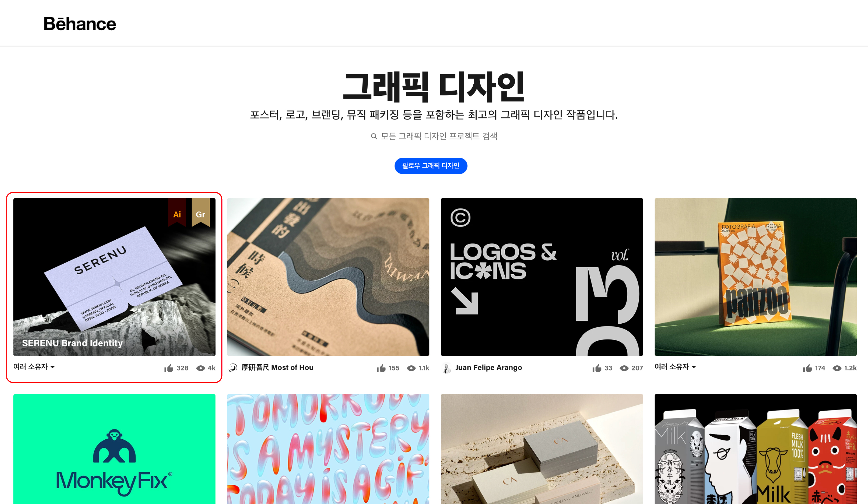Viewport: 868px width, 504px height.
Task: Click the Behance logo
Action: 80,24
